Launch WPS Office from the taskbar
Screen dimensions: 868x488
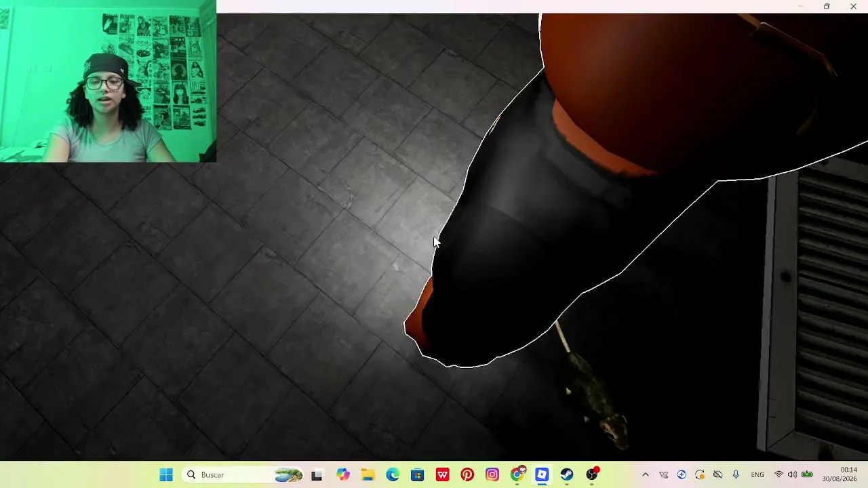[x=443, y=474]
